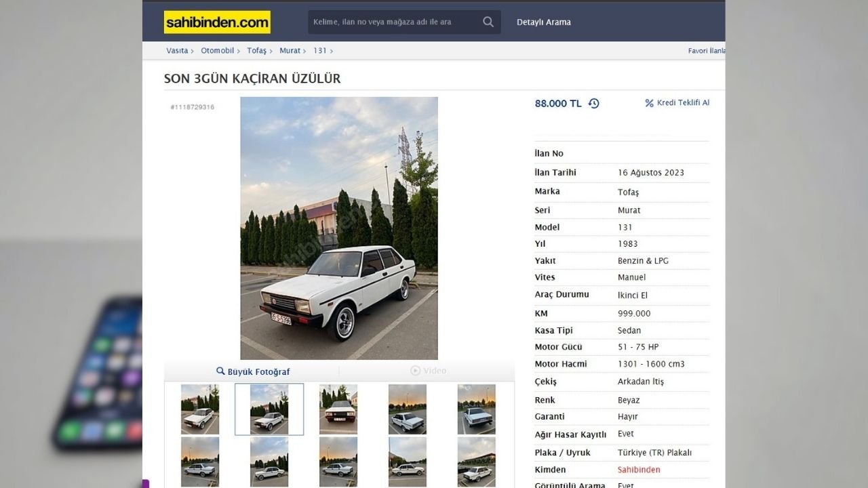Click the Kredi Teklifi Al percent icon

(649, 103)
